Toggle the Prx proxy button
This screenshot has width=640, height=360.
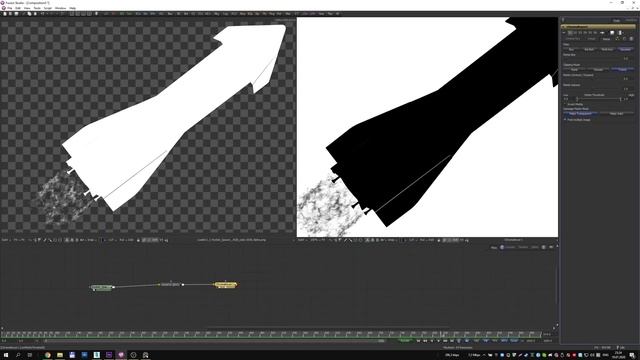494,341
